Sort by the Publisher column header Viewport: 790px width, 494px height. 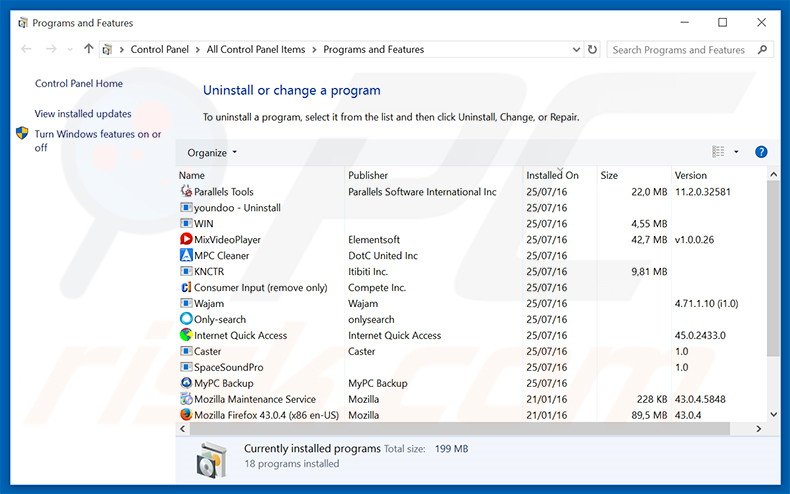tap(368, 175)
